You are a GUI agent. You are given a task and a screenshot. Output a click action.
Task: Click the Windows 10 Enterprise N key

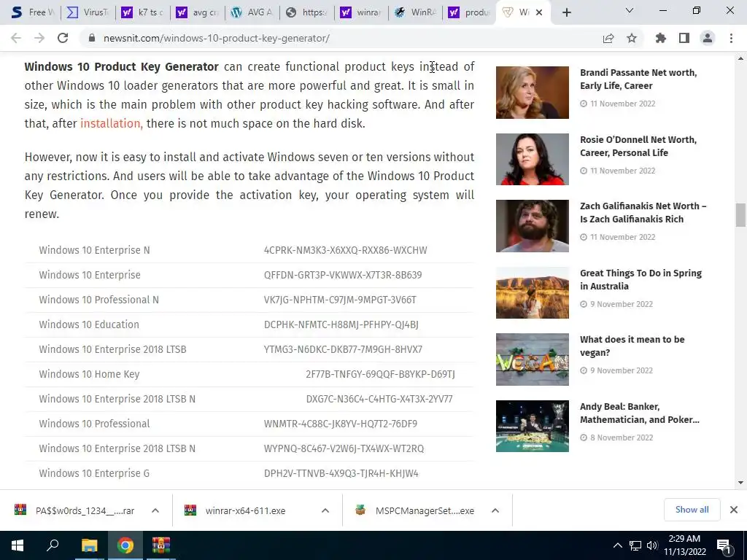(345, 251)
